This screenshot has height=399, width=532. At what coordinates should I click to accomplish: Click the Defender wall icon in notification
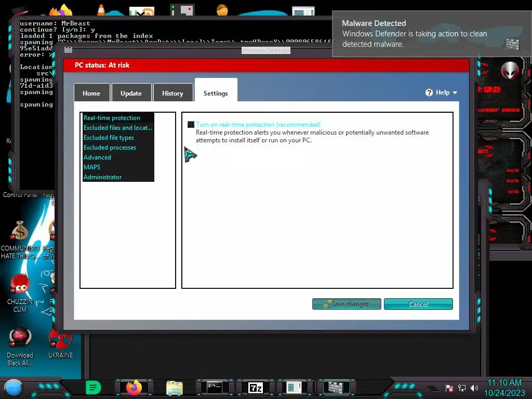click(512, 44)
